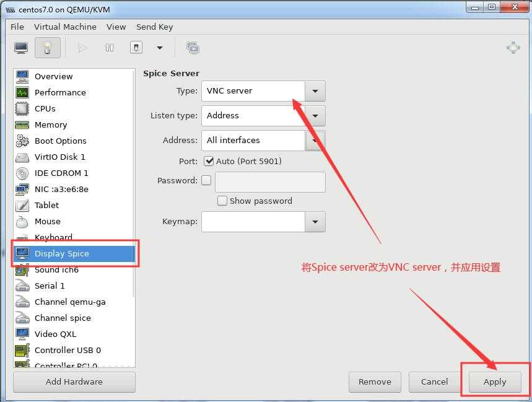Apply the display settings
Image resolution: width=532 pixels, height=402 pixels.
pyautogui.click(x=495, y=382)
